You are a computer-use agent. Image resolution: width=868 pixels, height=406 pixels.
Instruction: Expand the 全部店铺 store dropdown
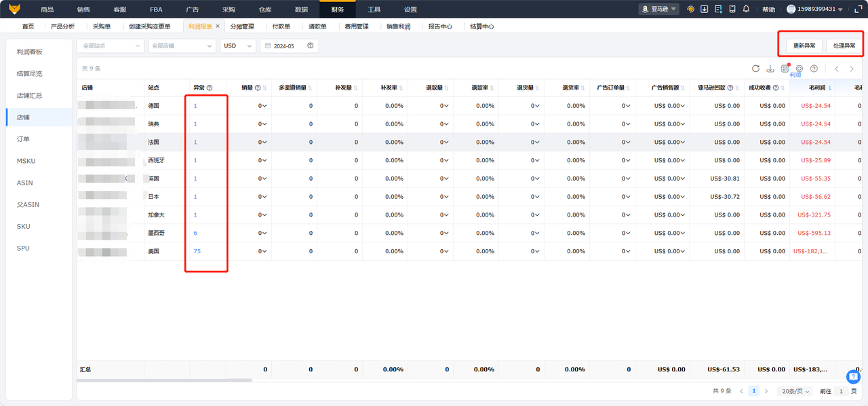182,45
